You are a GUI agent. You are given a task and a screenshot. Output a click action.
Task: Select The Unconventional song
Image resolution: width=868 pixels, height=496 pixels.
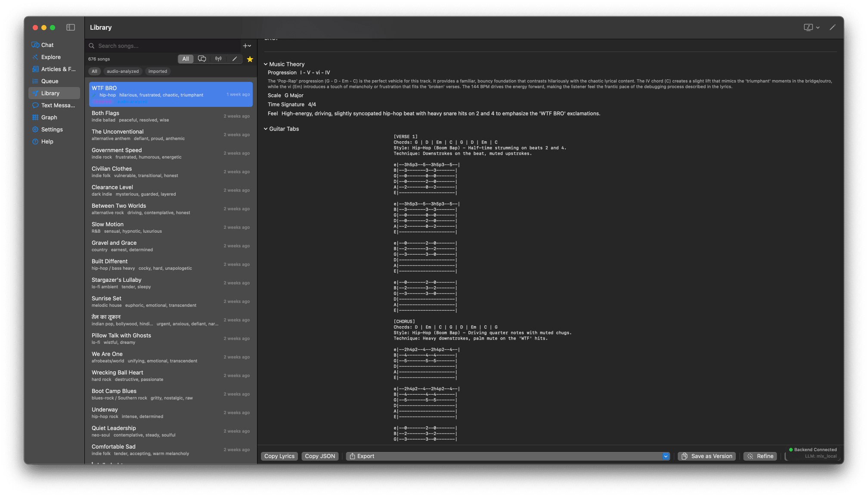click(x=170, y=135)
